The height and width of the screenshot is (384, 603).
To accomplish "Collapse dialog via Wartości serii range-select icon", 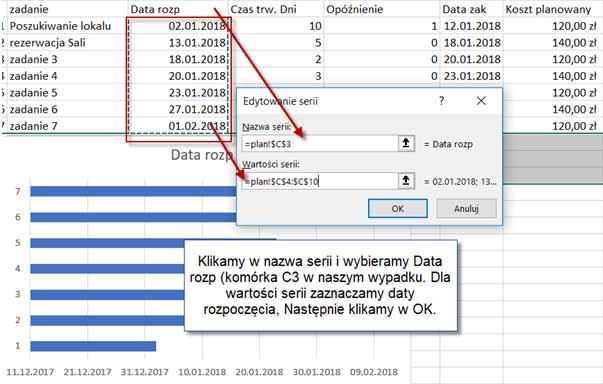I will (406, 181).
